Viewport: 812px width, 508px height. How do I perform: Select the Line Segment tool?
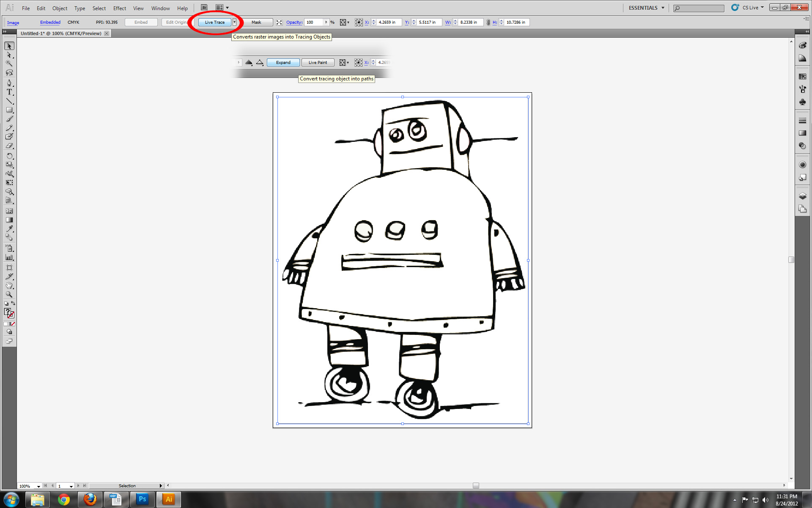click(9, 101)
